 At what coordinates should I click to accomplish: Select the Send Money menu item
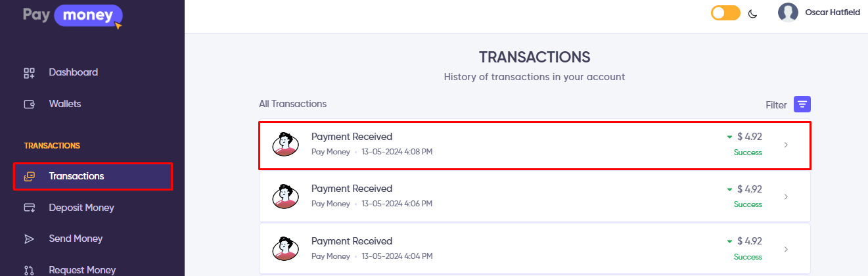tap(76, 239)
